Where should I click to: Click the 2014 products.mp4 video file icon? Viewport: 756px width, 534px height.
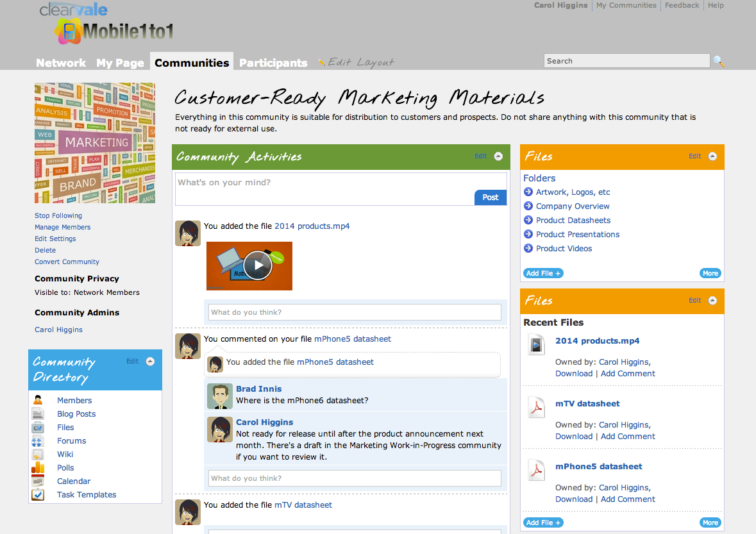pyautogui.click(x=536, y=345)
